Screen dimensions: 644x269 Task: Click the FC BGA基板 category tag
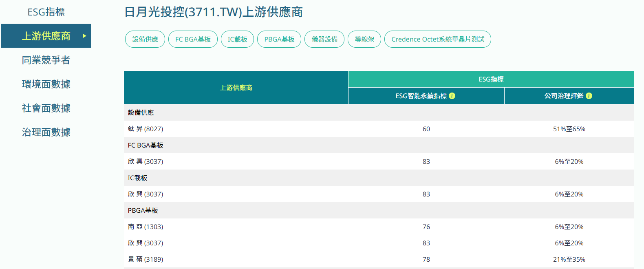(x=193, y=39)
